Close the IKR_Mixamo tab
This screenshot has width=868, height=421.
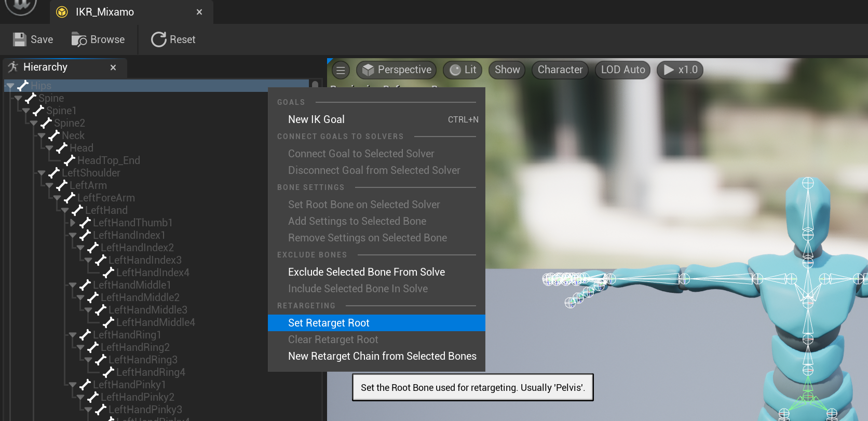tap(199, 12)
